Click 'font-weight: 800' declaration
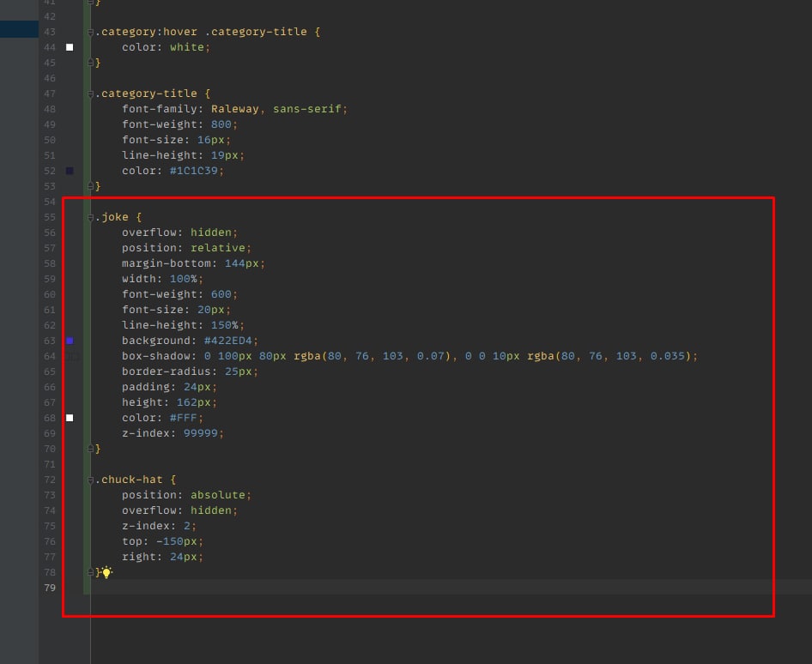Viewport: 812px width, 664px height. [x=179, y=124]
